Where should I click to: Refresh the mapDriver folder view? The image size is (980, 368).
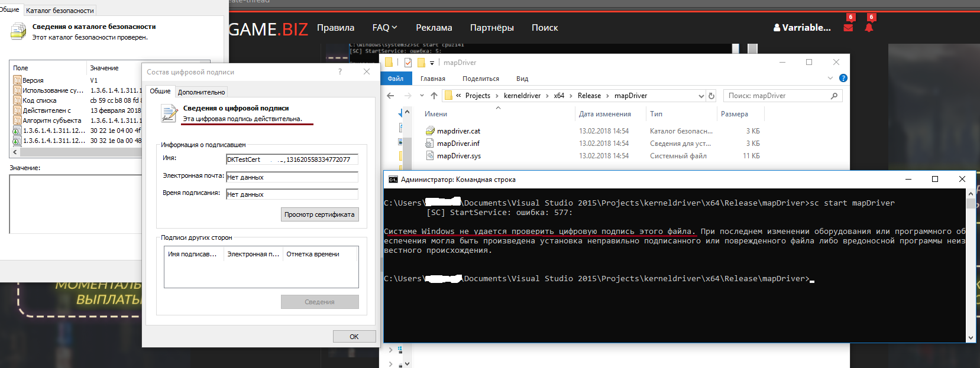711,96
